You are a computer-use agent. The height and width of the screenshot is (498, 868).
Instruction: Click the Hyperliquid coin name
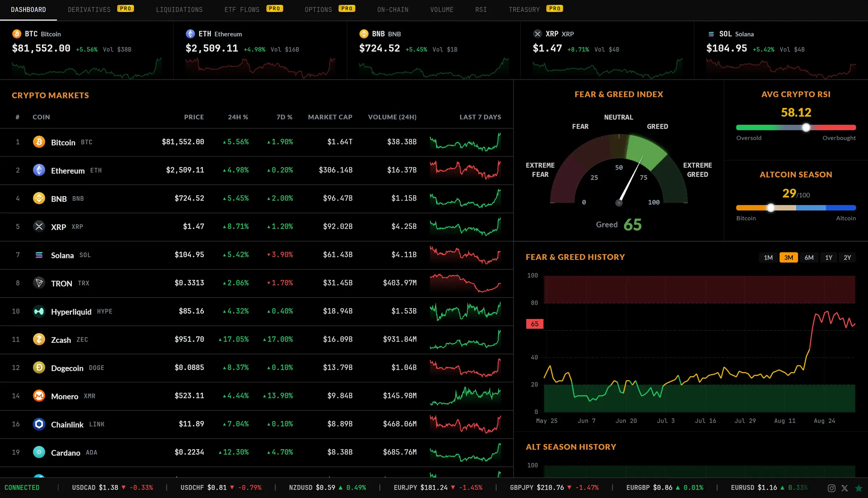click(71, 311)
